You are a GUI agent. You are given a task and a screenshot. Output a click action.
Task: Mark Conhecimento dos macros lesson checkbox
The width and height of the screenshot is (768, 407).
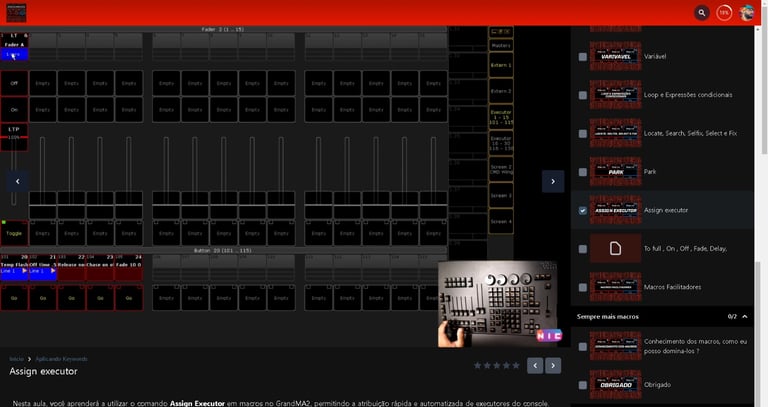click(582, 346)
